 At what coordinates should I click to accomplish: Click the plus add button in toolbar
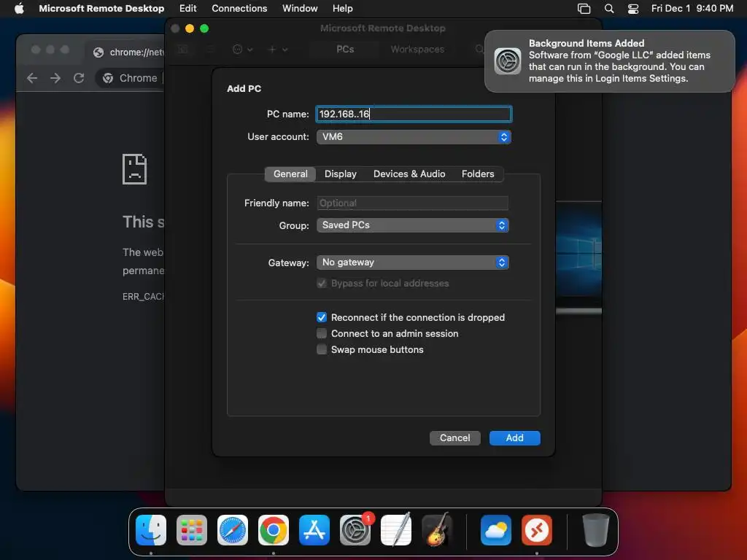tap(272, 49)
